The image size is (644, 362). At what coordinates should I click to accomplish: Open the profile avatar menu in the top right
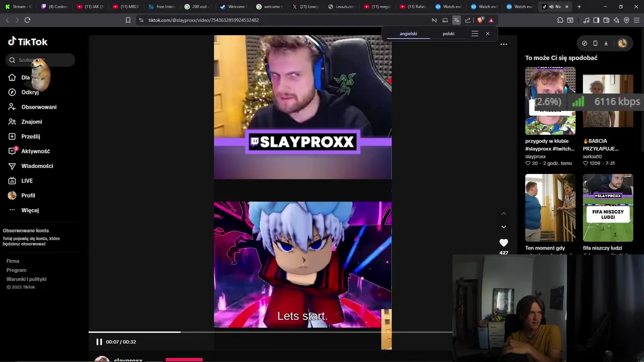point(622,43)
